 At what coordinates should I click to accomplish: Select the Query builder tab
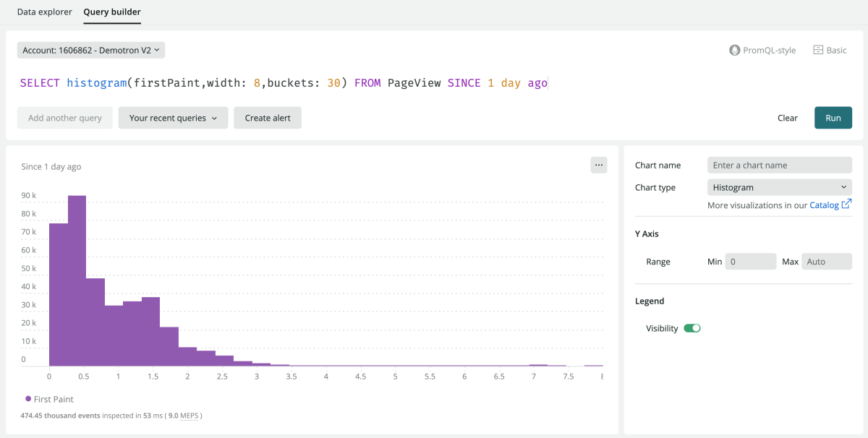112,12
